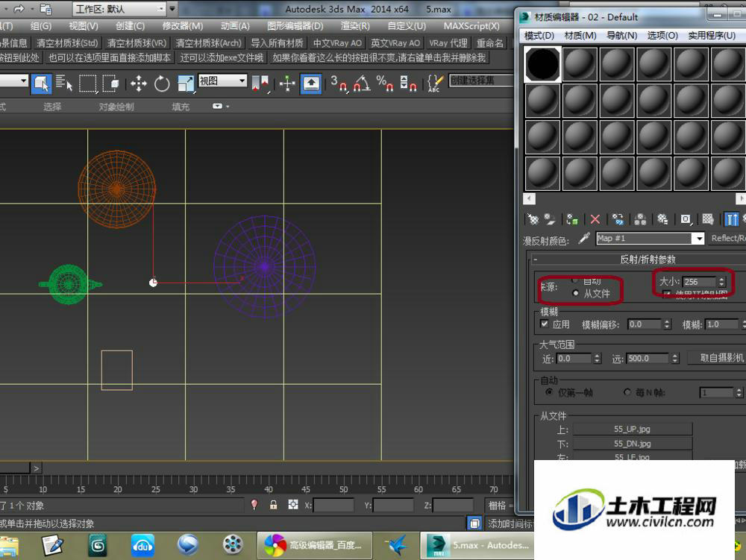
Task: Click the selection lock toggle in status bar
Action: pos(274,505)
